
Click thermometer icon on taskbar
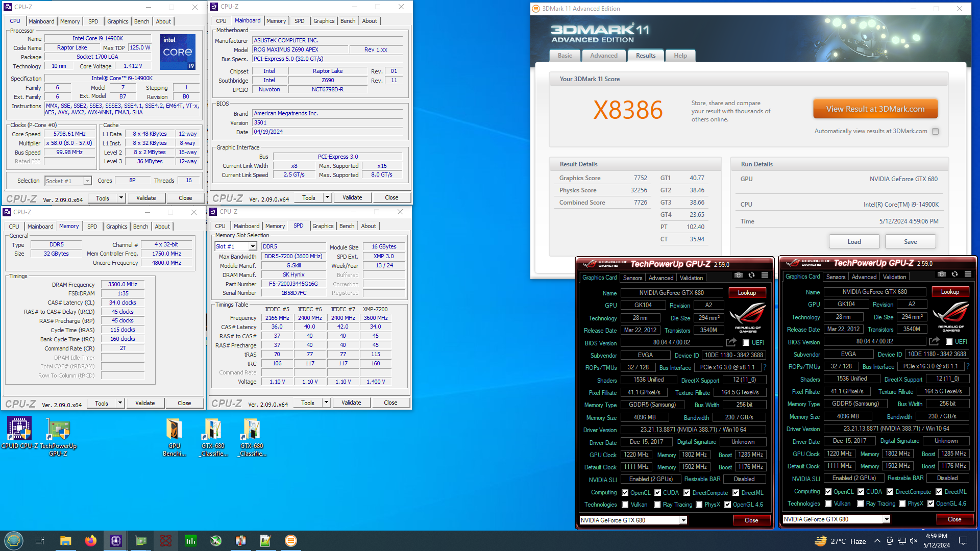point(241,541)
